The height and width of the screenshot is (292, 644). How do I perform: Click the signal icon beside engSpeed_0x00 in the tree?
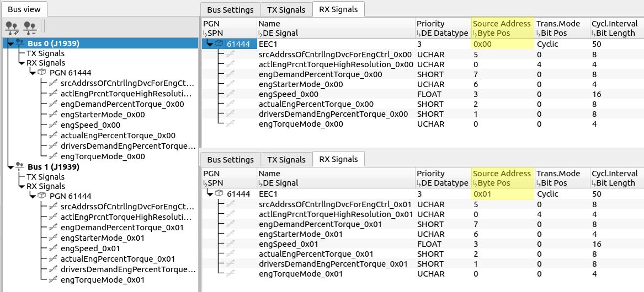tap(54, 125)
